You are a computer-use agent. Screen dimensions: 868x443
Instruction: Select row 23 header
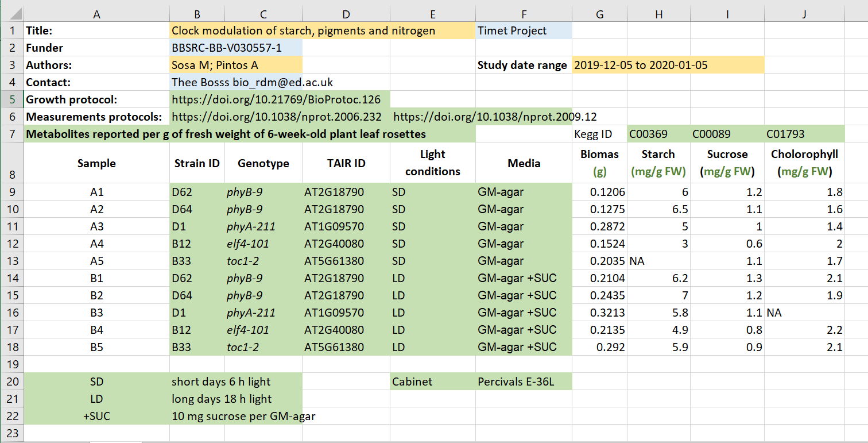point(11,433)
